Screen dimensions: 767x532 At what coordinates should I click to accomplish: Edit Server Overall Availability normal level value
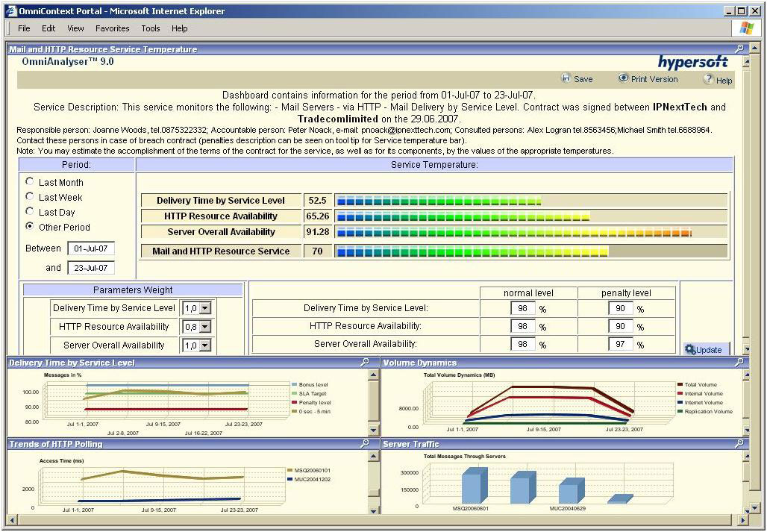tap(522, 344)
